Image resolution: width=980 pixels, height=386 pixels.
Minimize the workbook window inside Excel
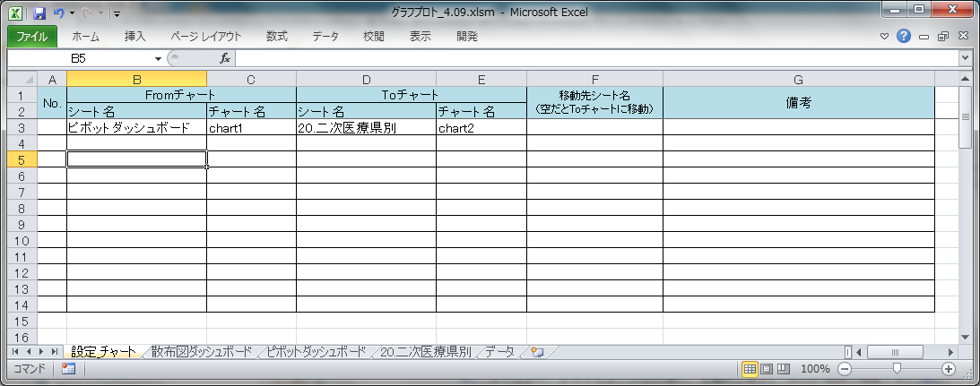[925, 36]
